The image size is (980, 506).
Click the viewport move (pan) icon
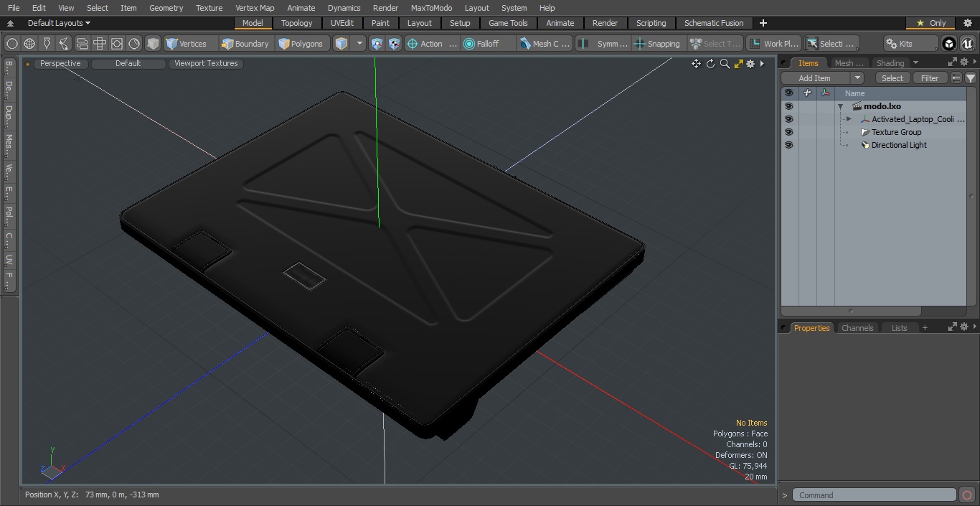pyautogui.click(x=696, y=64)
